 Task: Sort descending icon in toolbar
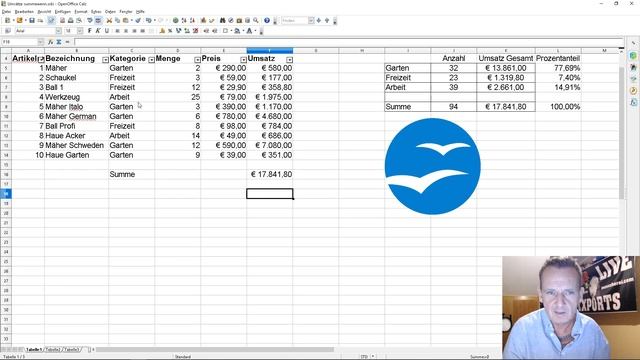click(x=192, y=20)
